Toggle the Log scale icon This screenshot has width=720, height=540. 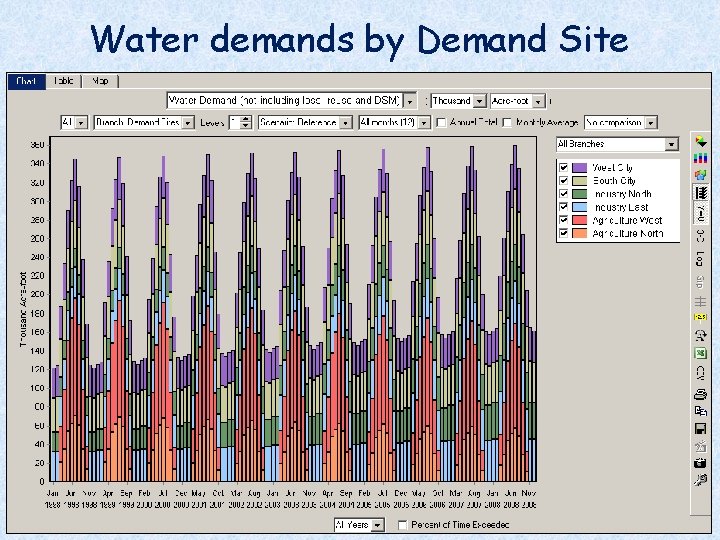click(700, 259)
